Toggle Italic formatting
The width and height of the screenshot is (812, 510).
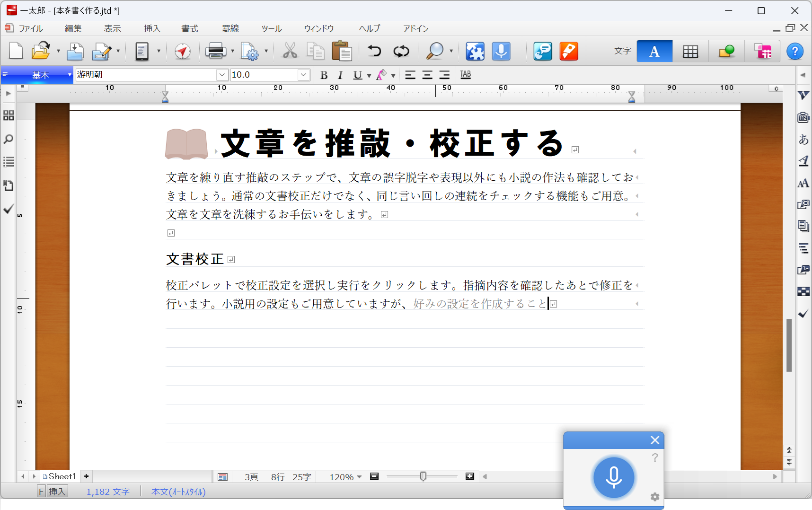coord(340,75)
